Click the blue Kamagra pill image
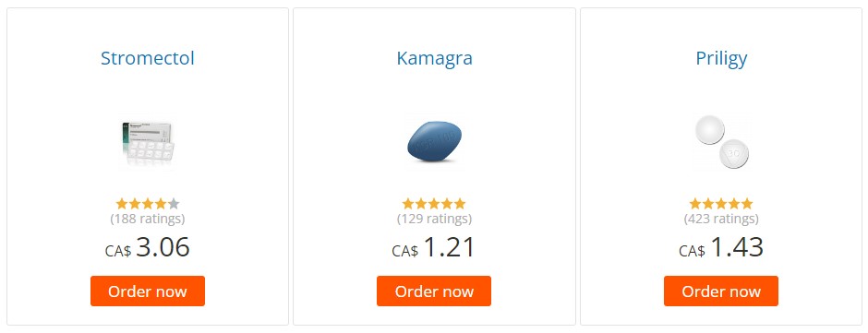 click(435, 142)
